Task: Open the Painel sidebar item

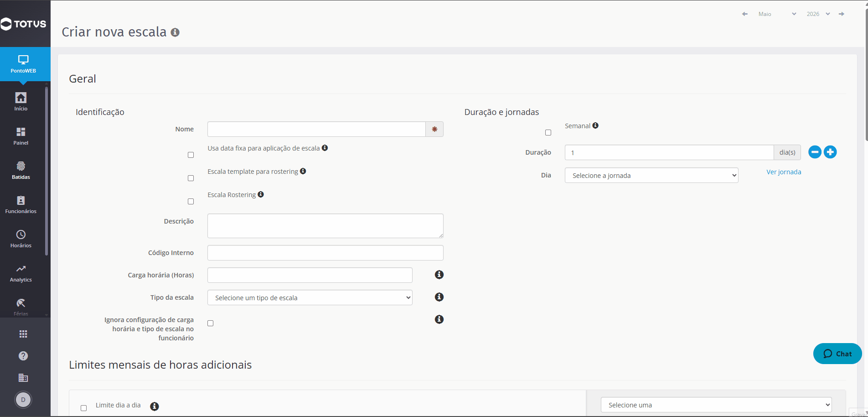Action: tap(21, 136)
